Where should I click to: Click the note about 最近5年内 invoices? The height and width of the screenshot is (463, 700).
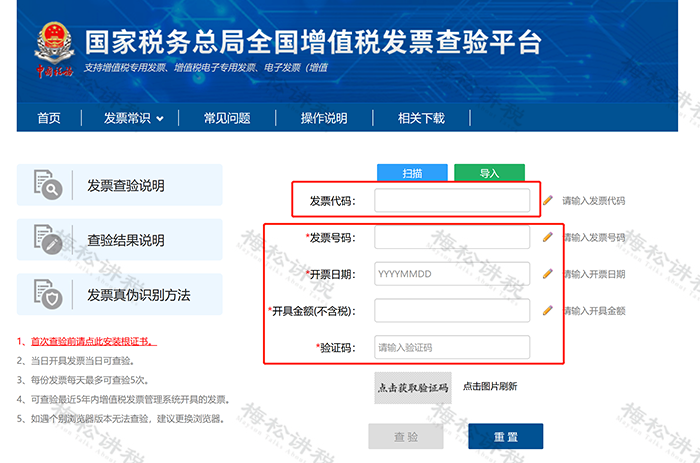coord(123,399)
